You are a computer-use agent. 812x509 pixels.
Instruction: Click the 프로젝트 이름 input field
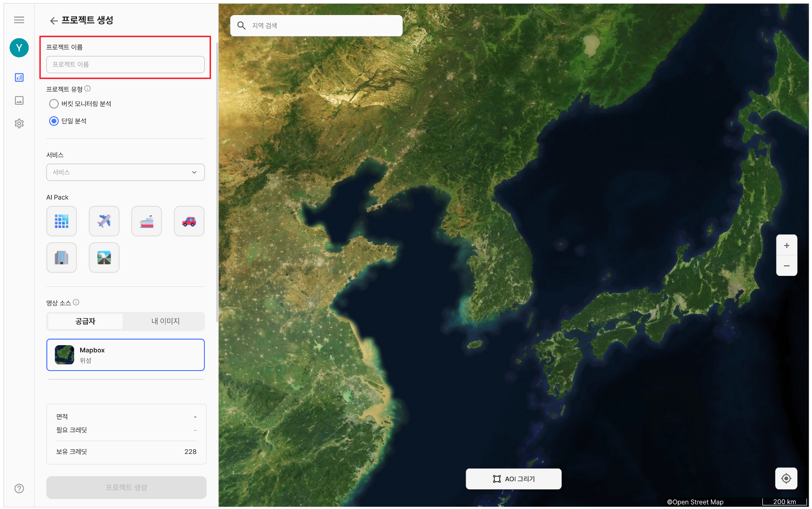(126, 65)
